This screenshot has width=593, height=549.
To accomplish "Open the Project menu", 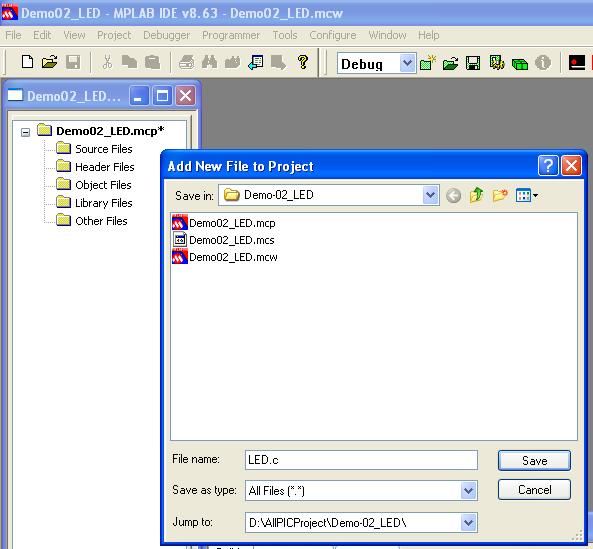I will [114, 35].
